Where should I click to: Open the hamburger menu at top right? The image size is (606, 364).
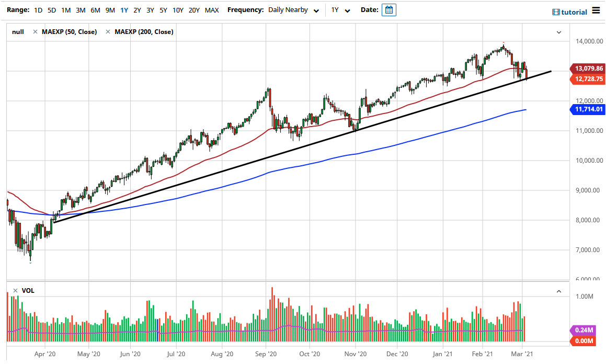595,10
